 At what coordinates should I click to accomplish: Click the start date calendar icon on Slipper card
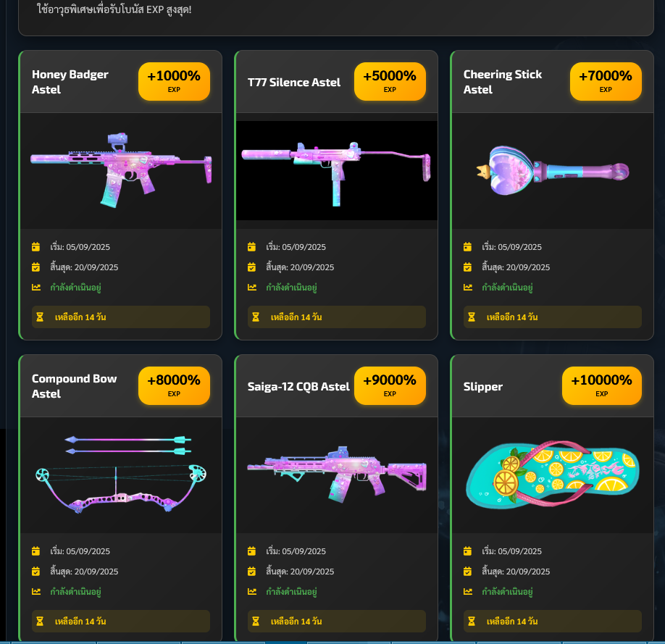[x=467, y=551]
